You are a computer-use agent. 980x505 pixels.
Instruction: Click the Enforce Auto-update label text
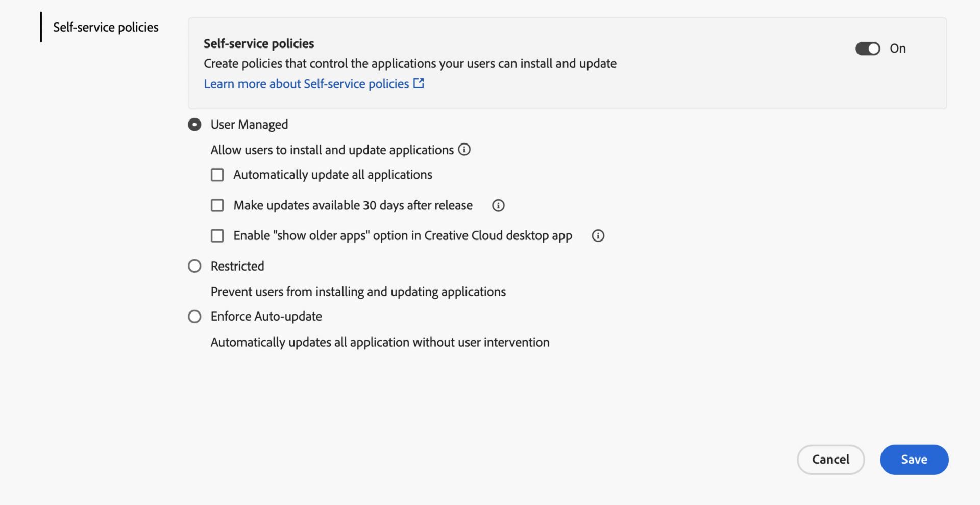pos(266,317)
